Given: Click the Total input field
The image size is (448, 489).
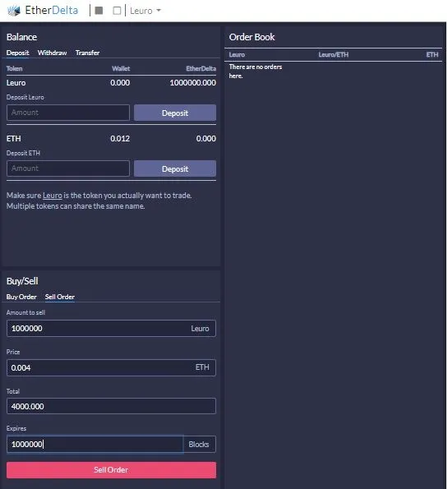Looking at the screenshot, I should pyautogui.click(x=111, y=406).
